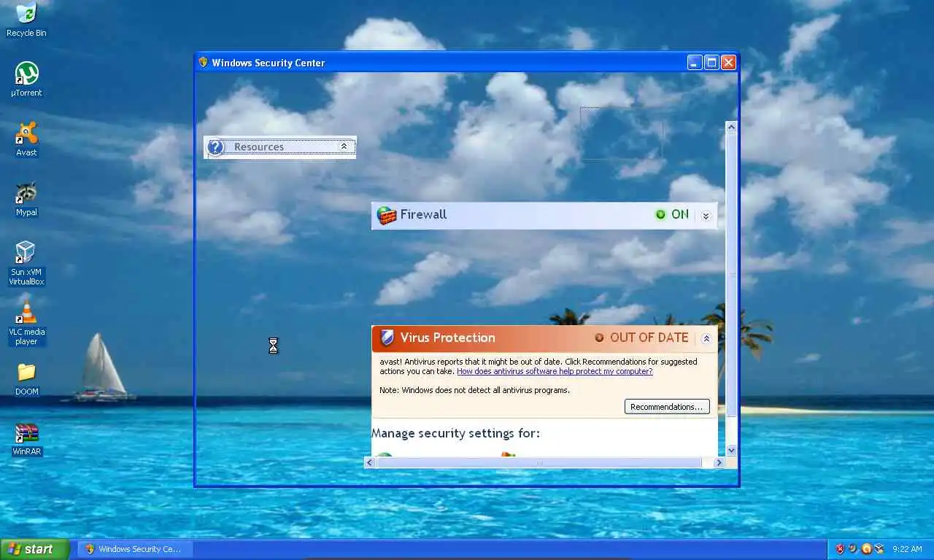
Task: Collapse the Resources panel
Action: tap(344, 147)
